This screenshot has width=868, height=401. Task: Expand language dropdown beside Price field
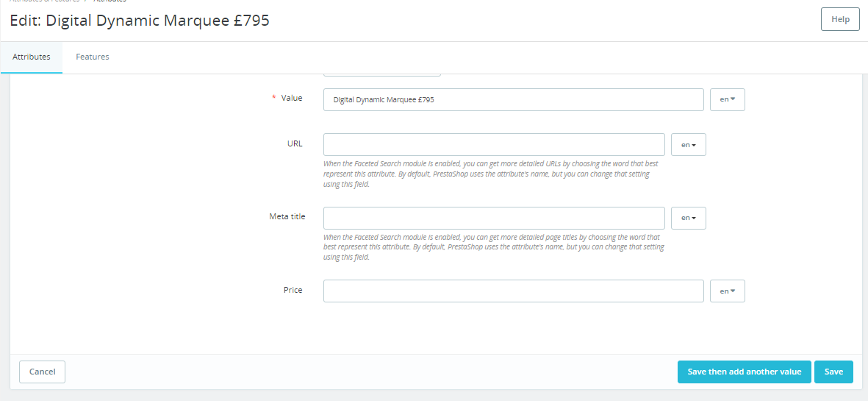coord(727,291)
